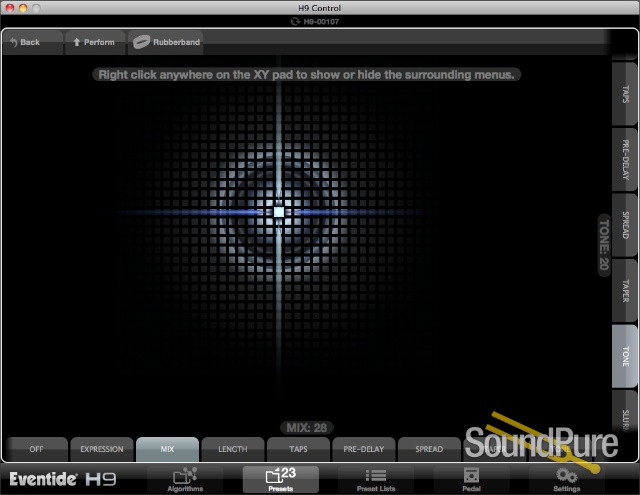Select PRE-DELAY in the right vertical menu

click(x=625, y=160)
